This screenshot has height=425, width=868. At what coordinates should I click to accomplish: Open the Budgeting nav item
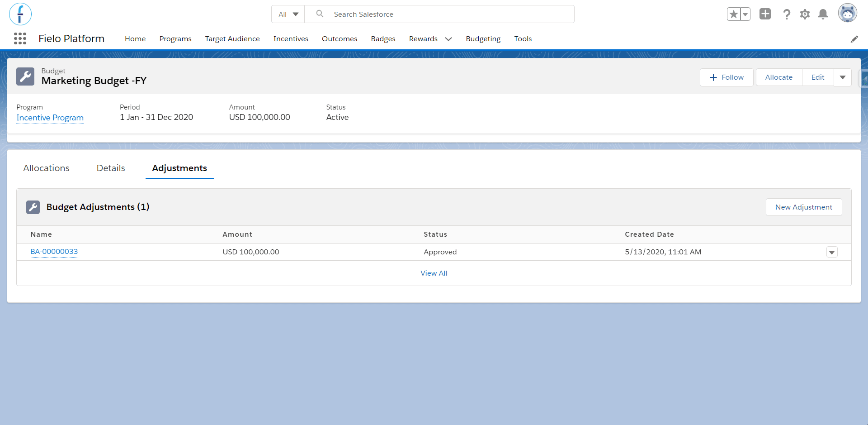pos(483,39)
